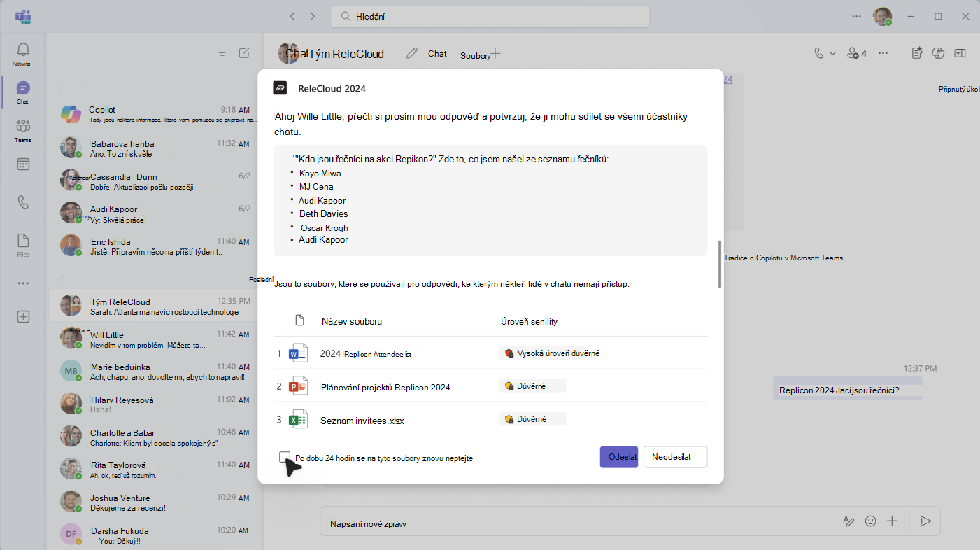Click the 'Vysoká úroveň důvěrné' sensitivity label
The height and width of the screenshot is (550, 980).
(x=552, y=353)
